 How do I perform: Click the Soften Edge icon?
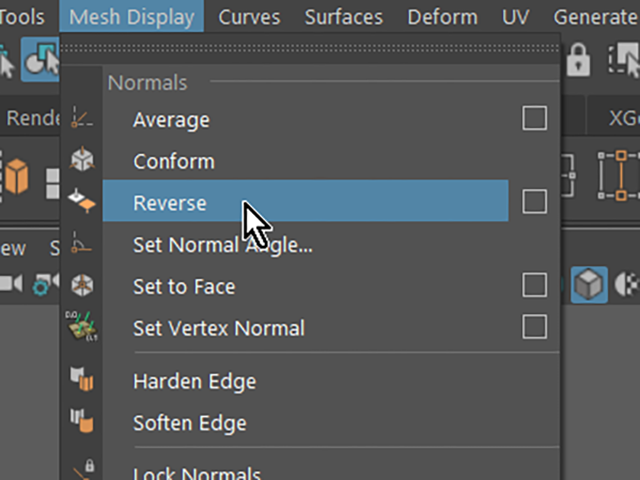click(x=82, y=420)
